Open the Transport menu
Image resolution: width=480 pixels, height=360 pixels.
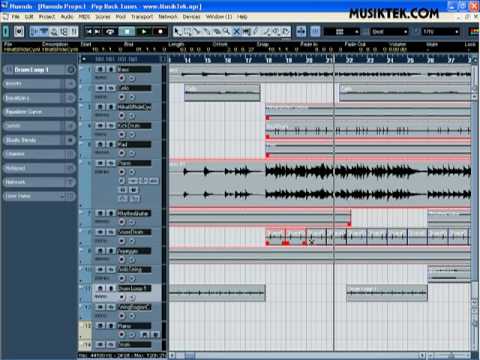point(142,16)
